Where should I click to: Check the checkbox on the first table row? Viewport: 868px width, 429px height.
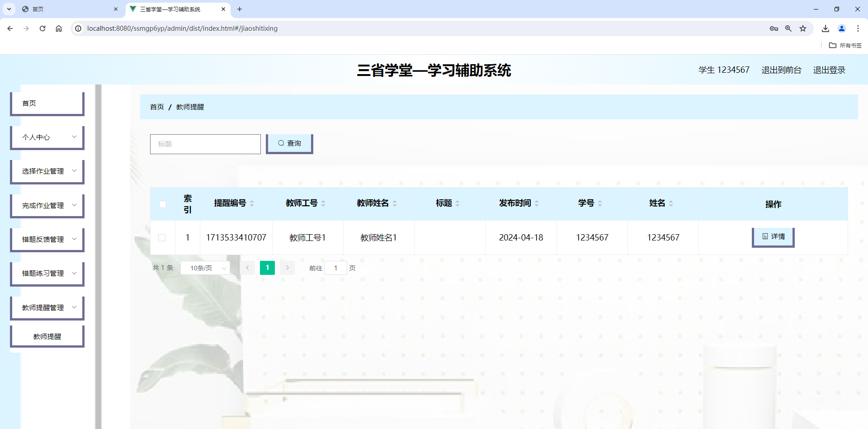pos(163,237)
